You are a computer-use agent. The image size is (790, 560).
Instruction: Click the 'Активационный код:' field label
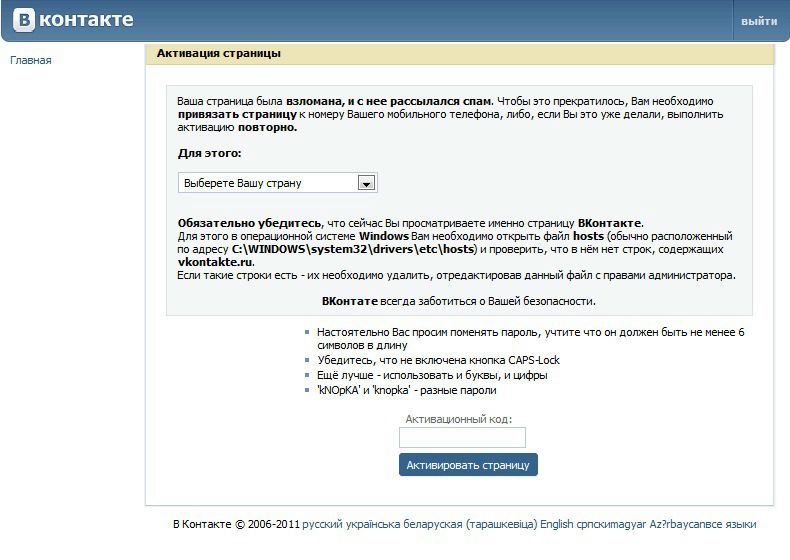pos(459,418)
